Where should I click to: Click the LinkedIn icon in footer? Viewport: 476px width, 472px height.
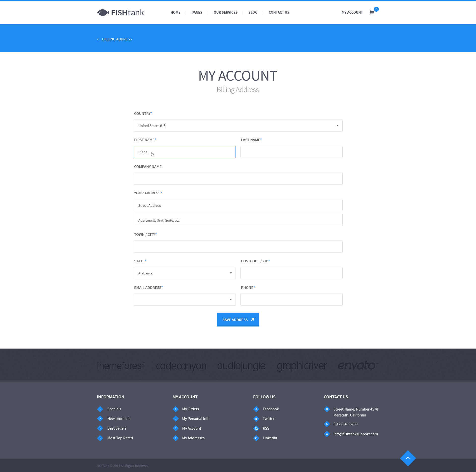256,438
